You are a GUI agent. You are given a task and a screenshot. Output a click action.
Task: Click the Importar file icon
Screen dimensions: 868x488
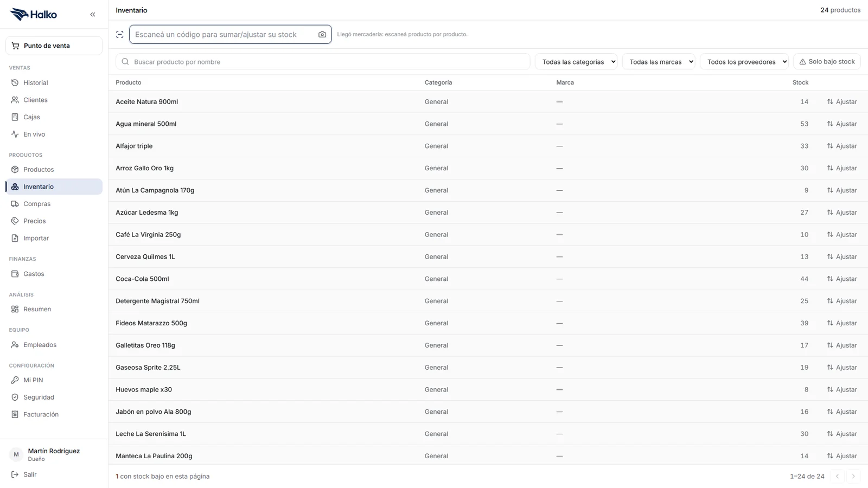[x=15, y=238]
